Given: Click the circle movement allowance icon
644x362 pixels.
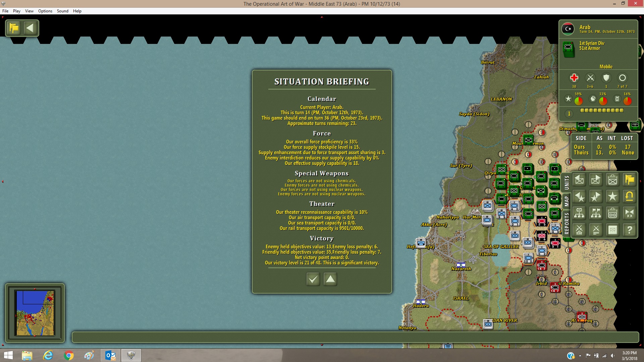Looking at the screenshot, I should coord(623,78).
